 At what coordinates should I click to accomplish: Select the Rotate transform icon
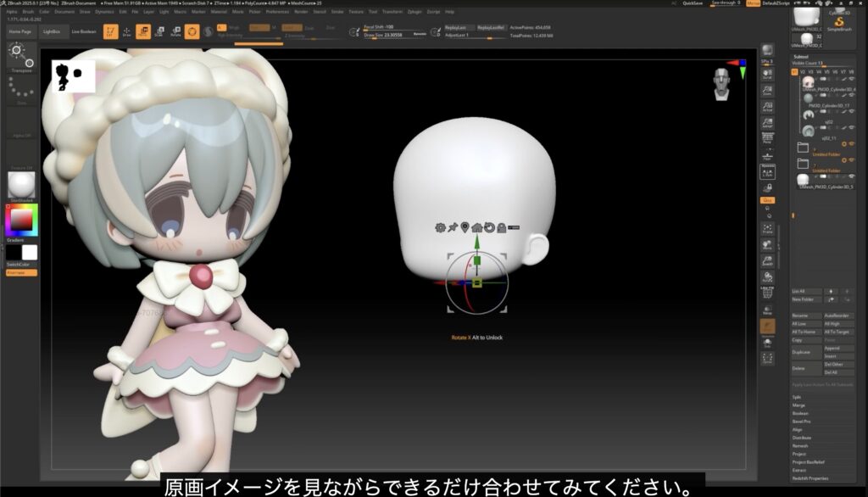[175, 31]
